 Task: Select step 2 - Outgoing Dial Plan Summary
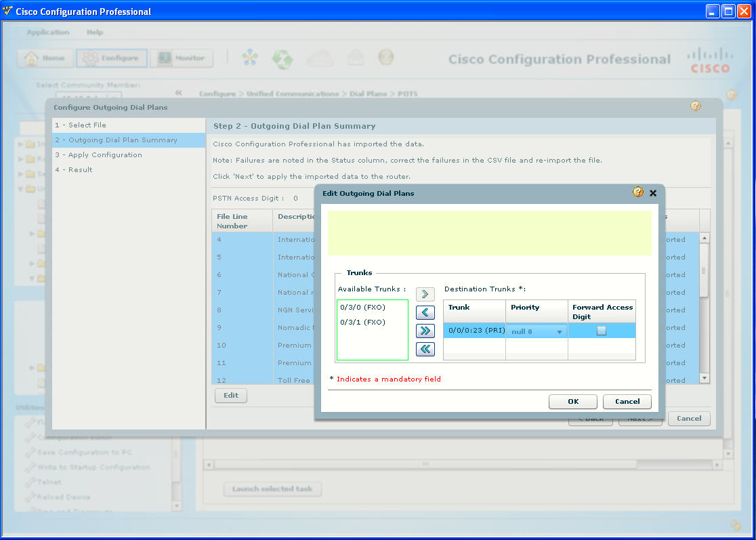[x=129, y=140]
